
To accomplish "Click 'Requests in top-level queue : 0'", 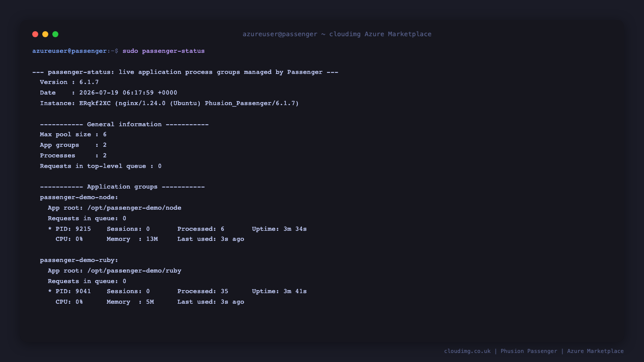I will tap(101, 166).
